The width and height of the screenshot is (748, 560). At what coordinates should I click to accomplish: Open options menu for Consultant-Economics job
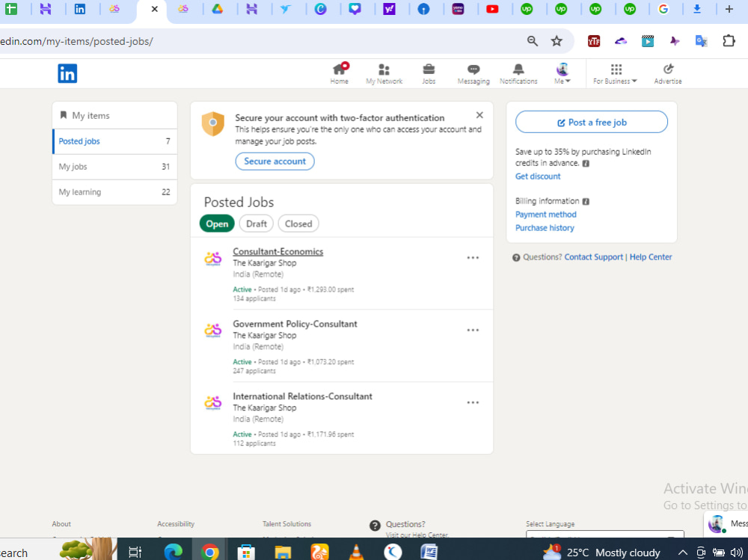tap(473, 258)
